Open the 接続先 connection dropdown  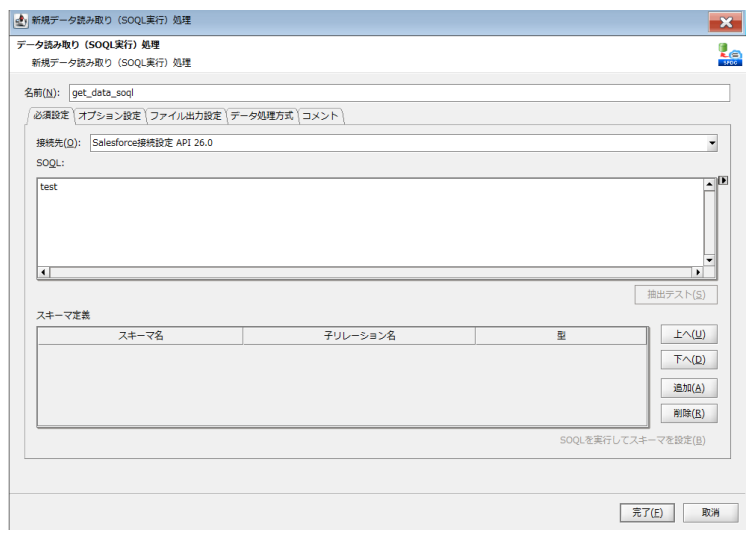713,143
